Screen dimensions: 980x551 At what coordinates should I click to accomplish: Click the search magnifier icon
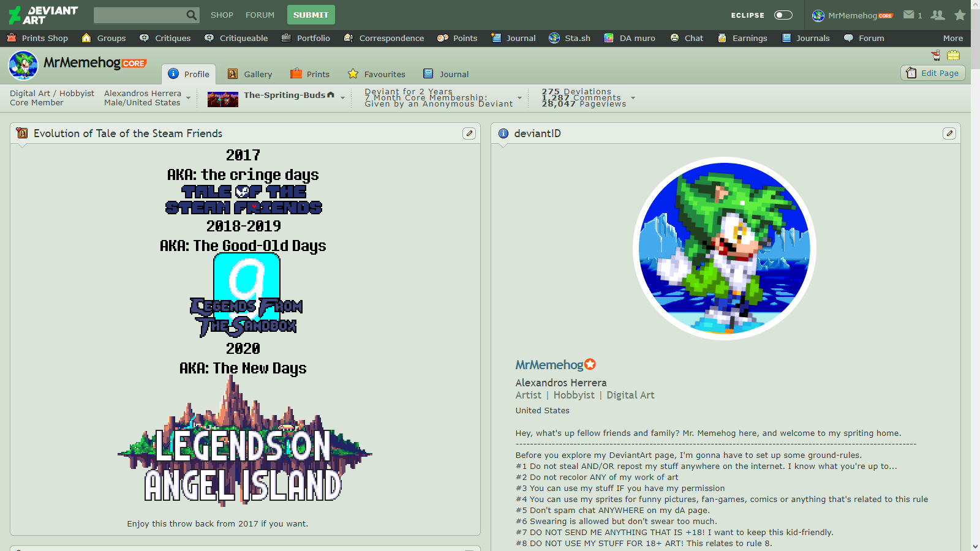pyautogui.click(x=192, y=15)
